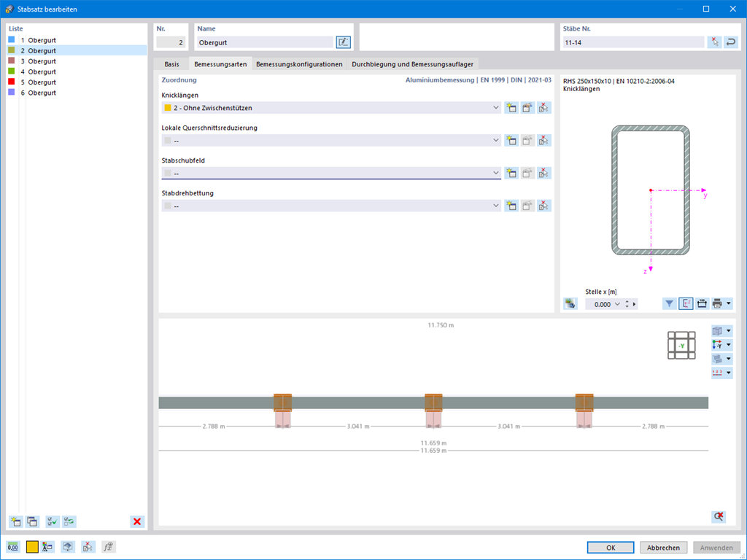Click the yellow color swatch in bottom bar
This screenshot has width=747, height=560.
(32, 547)
